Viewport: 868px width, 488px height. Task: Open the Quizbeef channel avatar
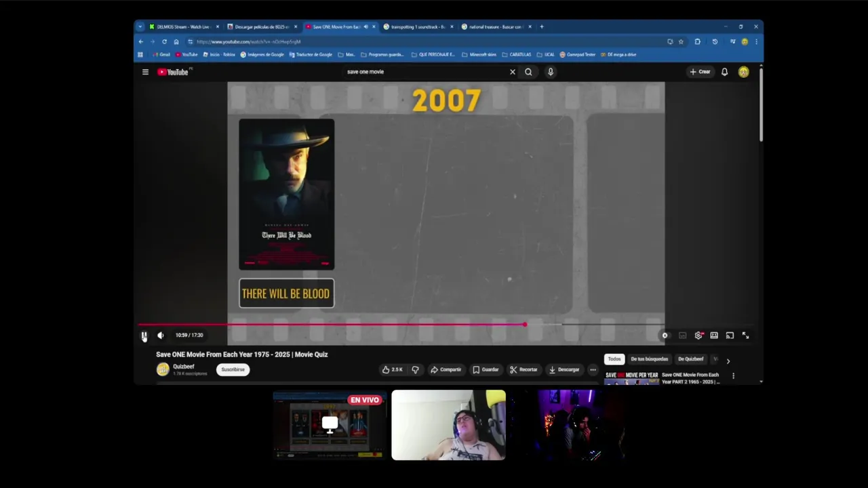click(x=163, y=369)
